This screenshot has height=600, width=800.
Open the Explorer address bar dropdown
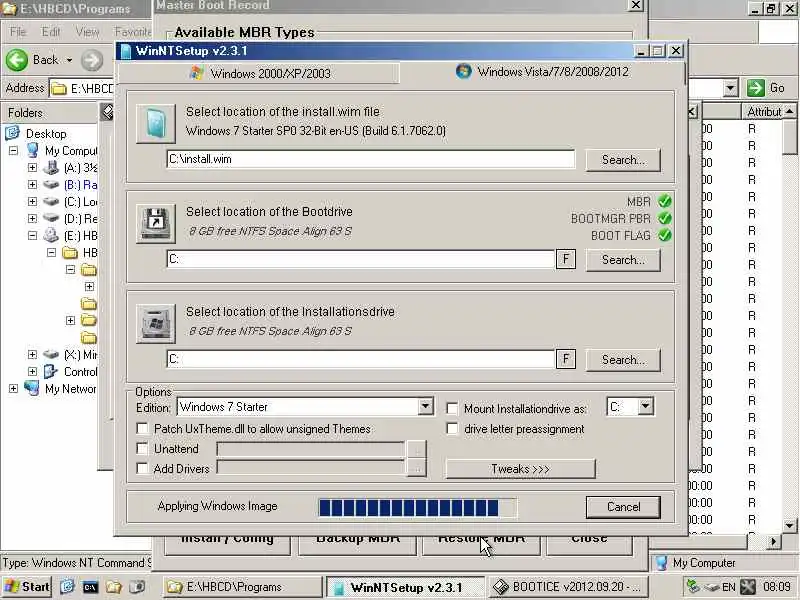coord(730,88)
